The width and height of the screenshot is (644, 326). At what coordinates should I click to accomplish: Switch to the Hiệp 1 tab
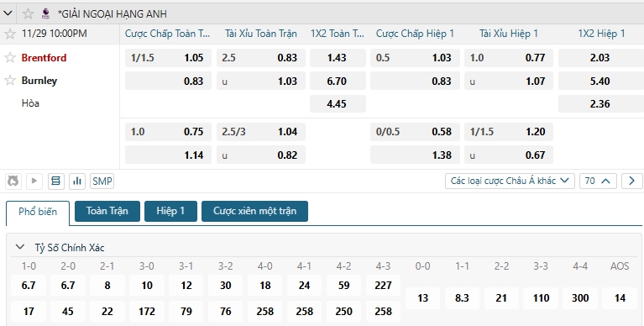tap(170, 211)
